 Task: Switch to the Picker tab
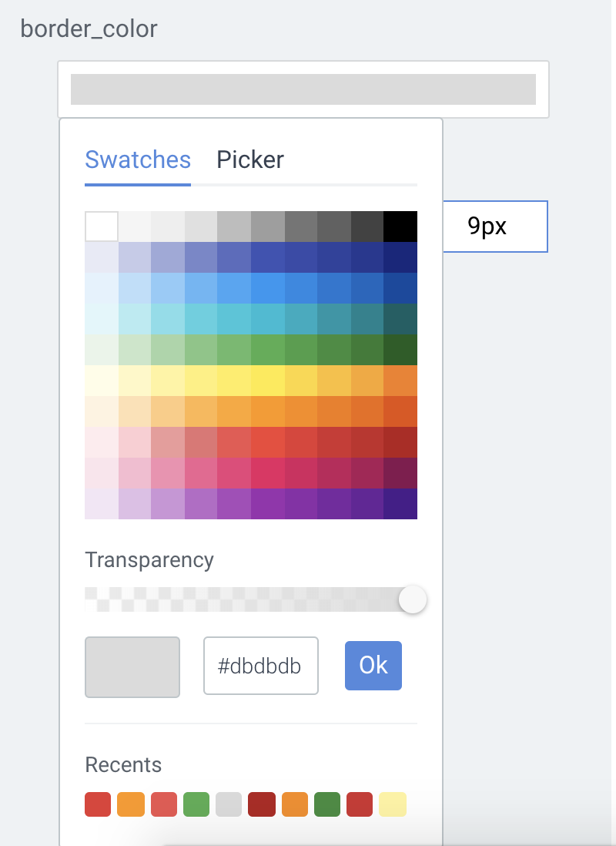click(x=250, y=159)
